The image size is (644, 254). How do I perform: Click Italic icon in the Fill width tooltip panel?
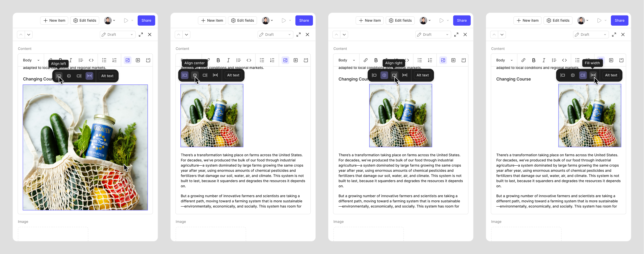coord(544,60)
